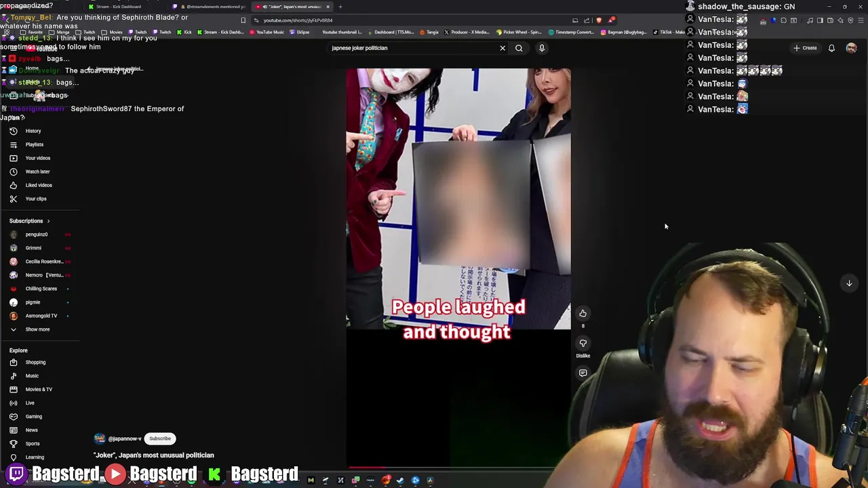The width and height of the screenshot is (868, 488).
Task: Go to the next Short using the down arrow
Action: (x=849, y=283)
